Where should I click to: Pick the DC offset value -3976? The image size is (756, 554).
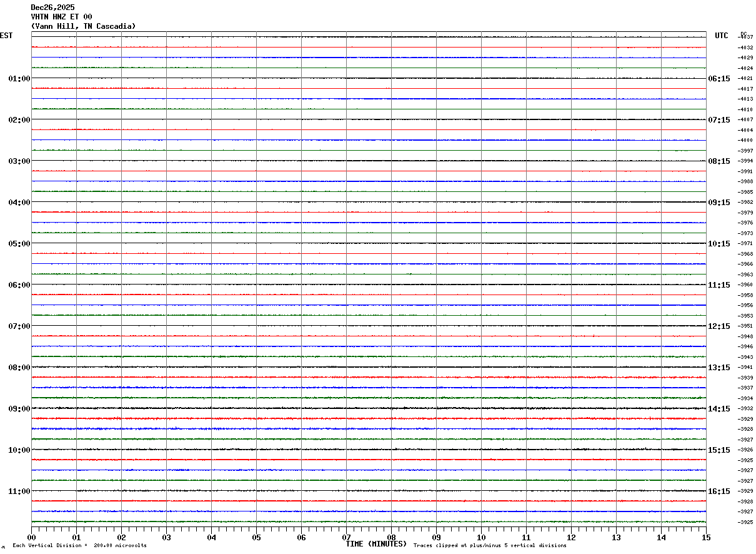745,223
